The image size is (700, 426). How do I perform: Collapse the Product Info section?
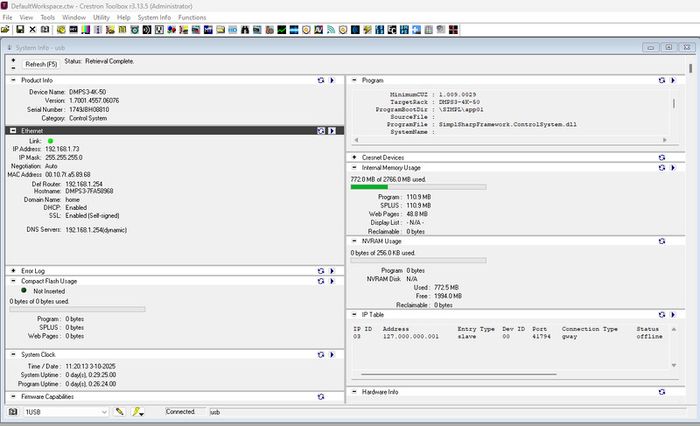point(13,80)
